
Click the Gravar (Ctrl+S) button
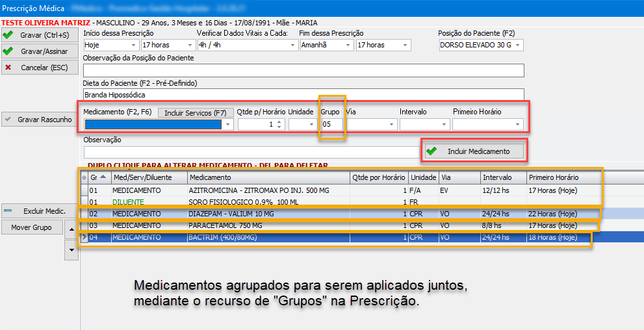point(40,34)
